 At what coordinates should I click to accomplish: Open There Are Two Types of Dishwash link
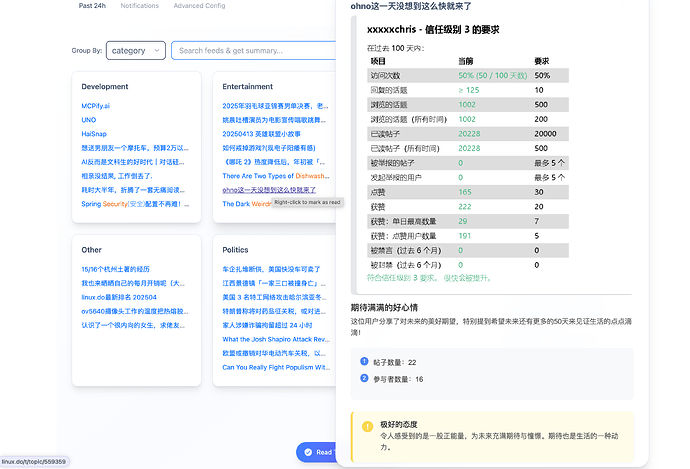coord(275,176)
